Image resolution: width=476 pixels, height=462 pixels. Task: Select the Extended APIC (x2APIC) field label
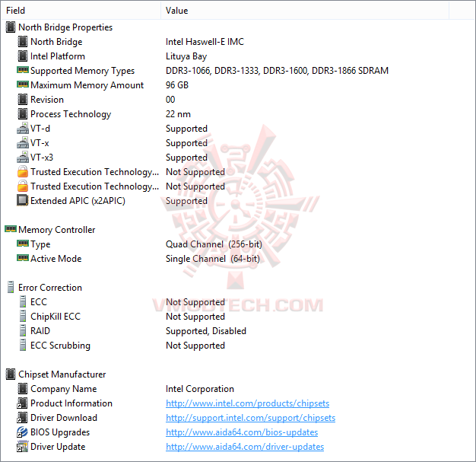pos(78,201)
